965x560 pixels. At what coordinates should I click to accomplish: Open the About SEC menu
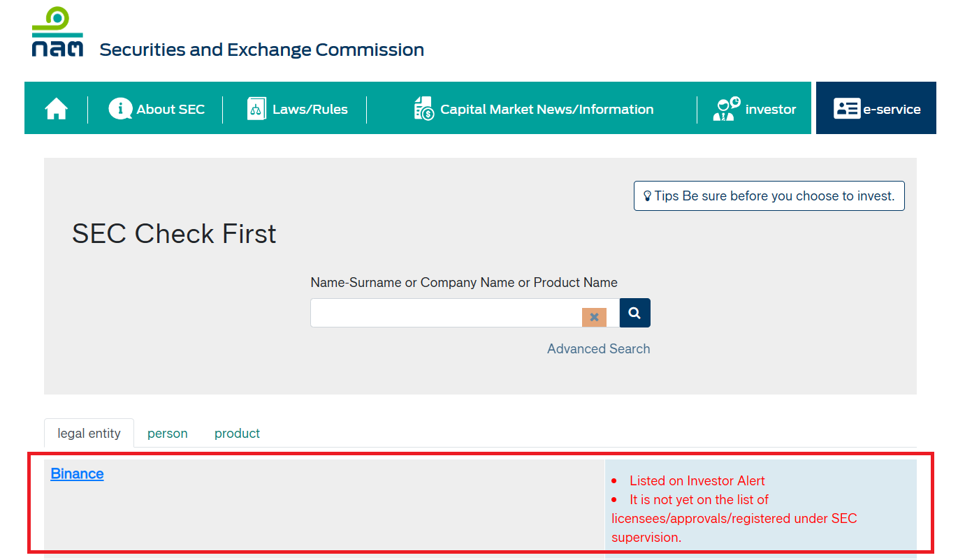coord(170,110)
